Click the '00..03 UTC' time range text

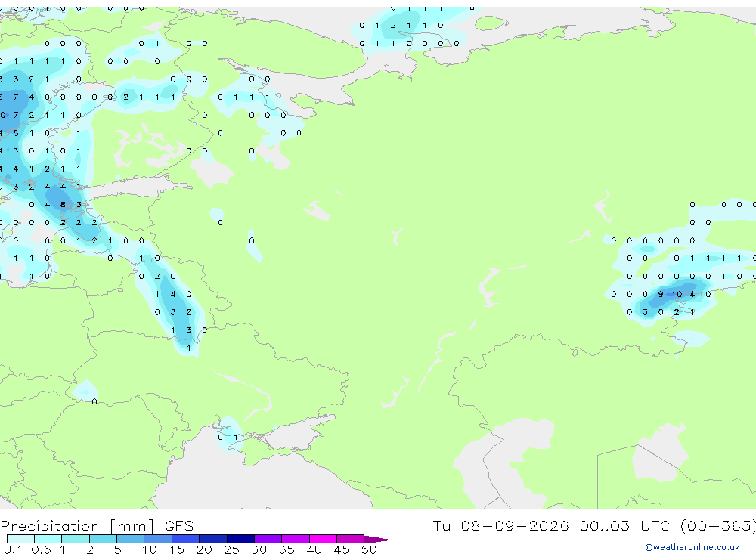tap(625, 525)
